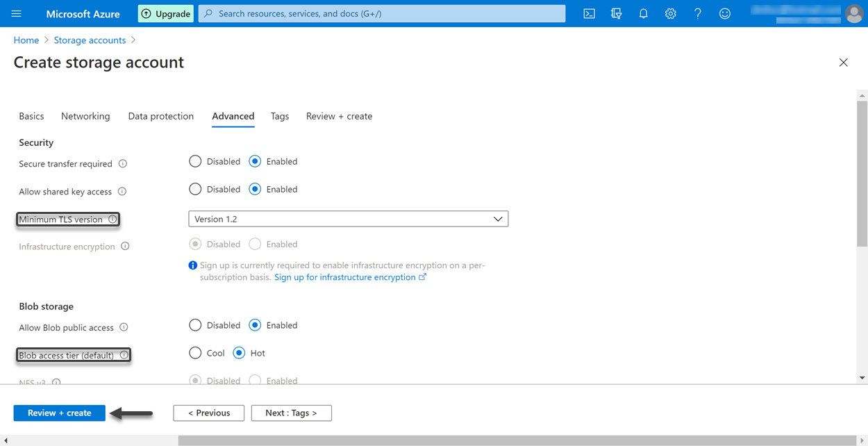Click the horizontal scrollbar thumb
The height and width of the screenshot is (446, 868).
[517, 440]
